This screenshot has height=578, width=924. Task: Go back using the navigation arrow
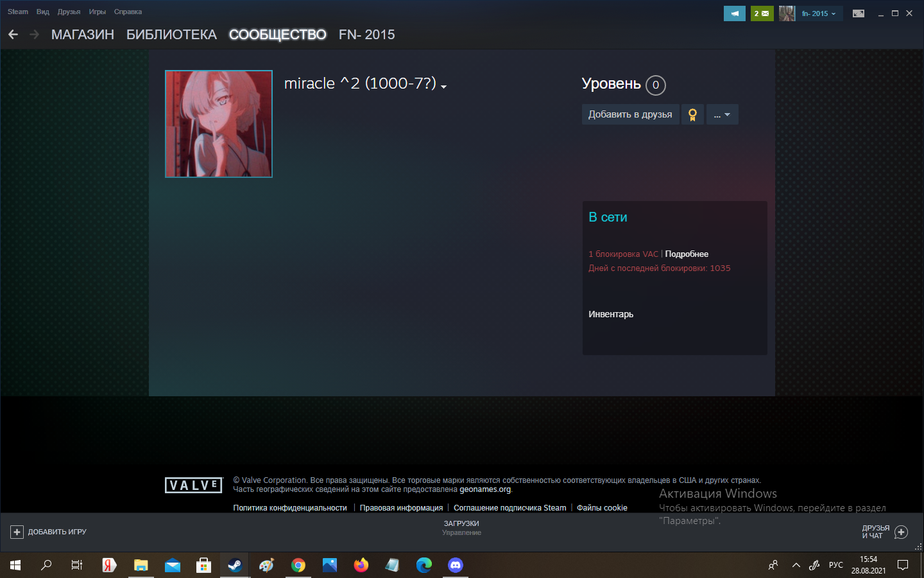13,34
